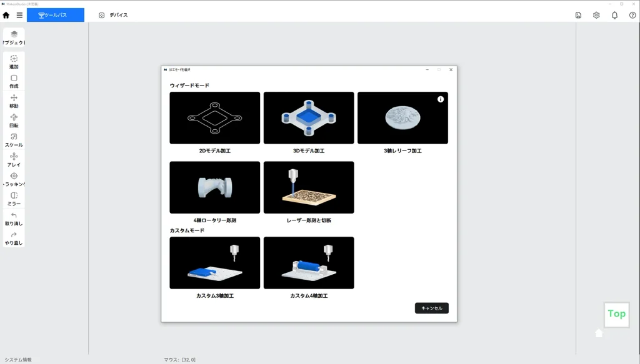Choose the 4軸ロータリー彫刻 thumbnail

pyautogui.click(x=215, y=187)
